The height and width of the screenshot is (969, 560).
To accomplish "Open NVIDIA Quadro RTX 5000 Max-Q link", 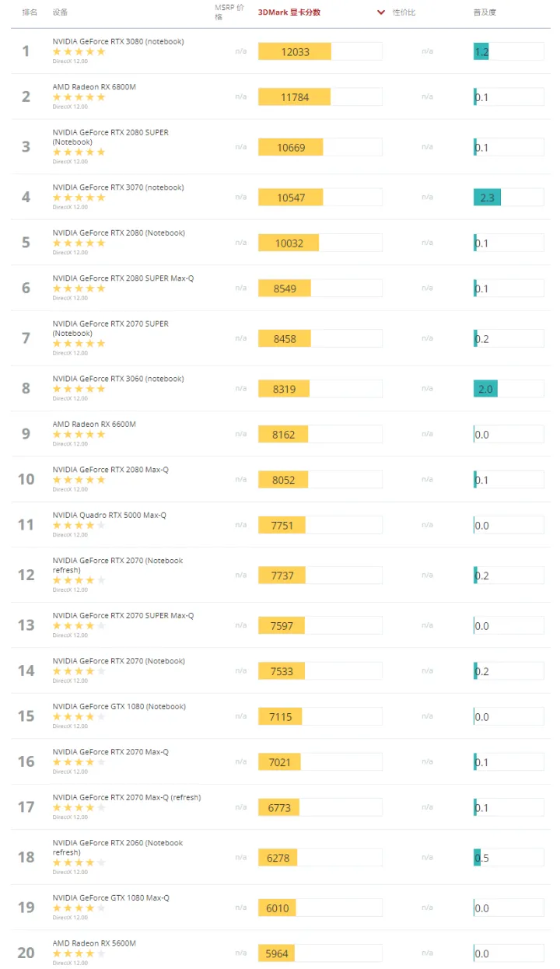I will [x=109, y=516].
